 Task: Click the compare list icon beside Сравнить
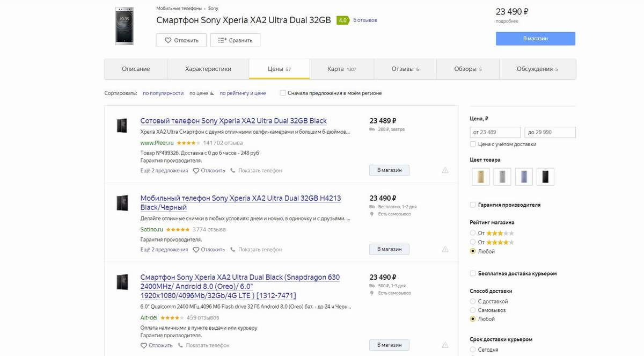(222, 40)
